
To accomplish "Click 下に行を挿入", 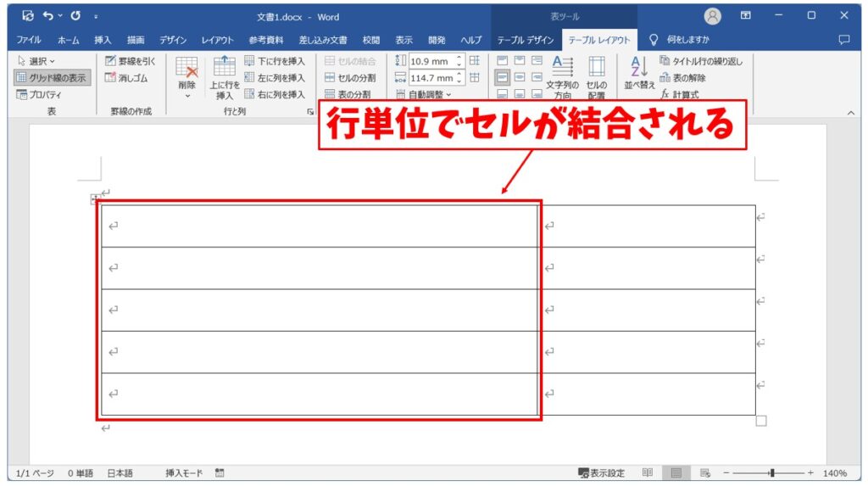I will pyautogui.click(x=275, y=61).
